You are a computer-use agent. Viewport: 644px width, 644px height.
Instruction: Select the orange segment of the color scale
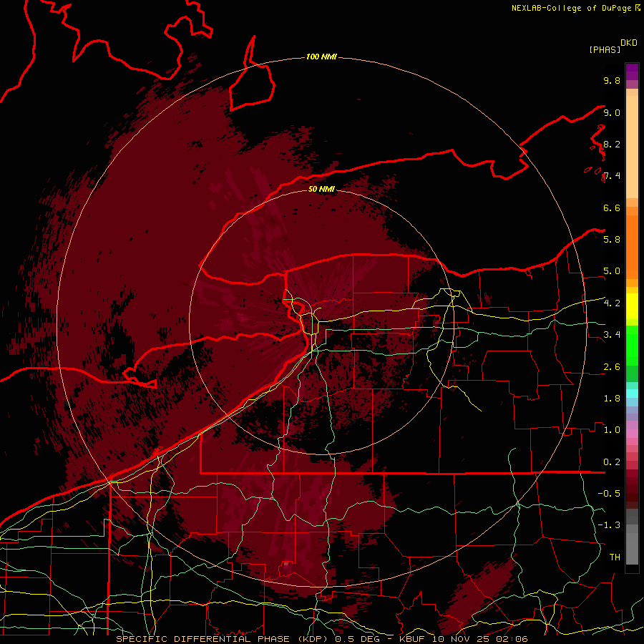632,247
